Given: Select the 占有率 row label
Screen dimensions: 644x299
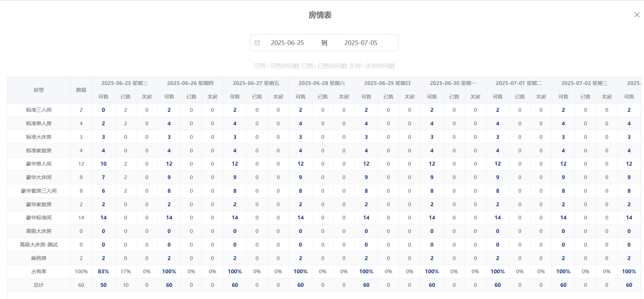Looking at the screenshot, I should [39, 272].
